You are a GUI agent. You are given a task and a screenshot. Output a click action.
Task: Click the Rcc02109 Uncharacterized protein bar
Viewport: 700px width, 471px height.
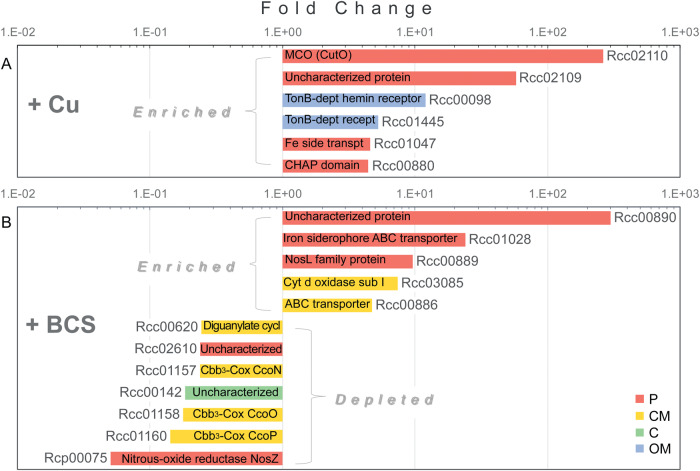point(399,78)
